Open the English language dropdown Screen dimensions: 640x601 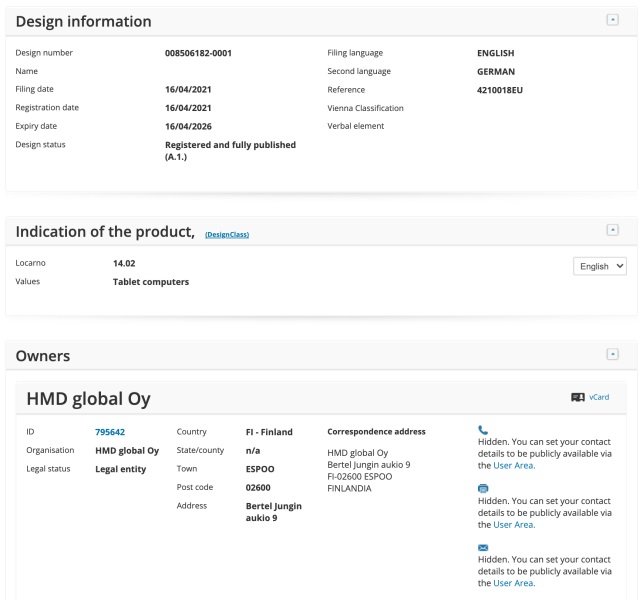600,266
